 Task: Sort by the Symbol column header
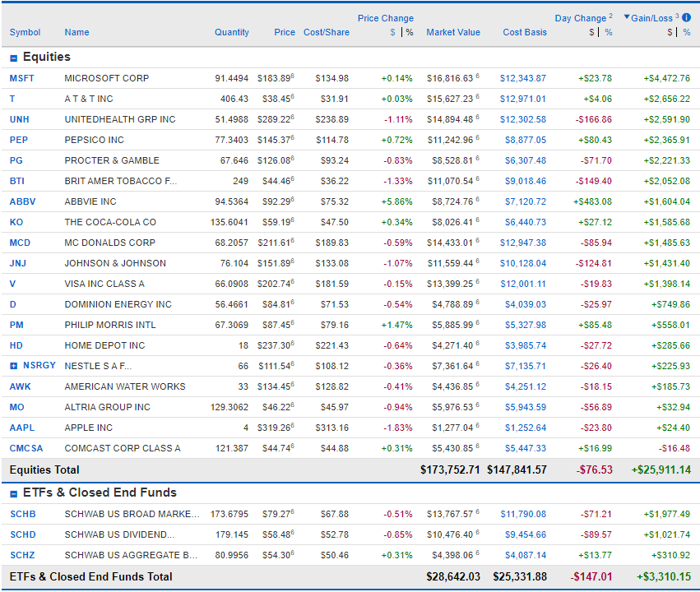click(x=25, y=32)
